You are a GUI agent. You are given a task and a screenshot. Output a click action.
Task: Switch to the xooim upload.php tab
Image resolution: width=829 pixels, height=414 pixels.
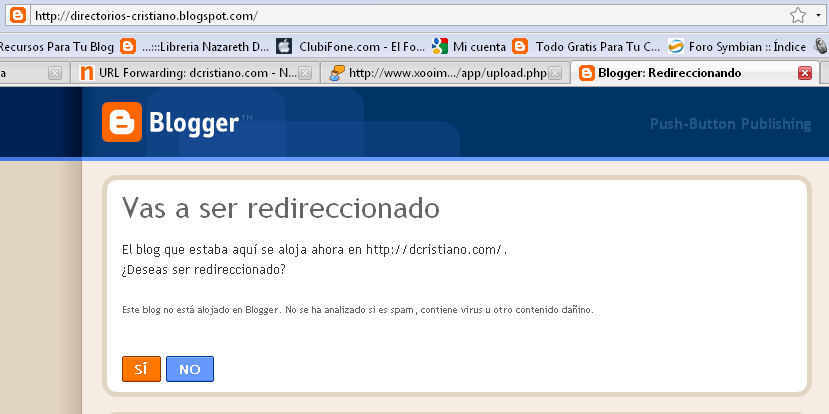tap(445, 73)
